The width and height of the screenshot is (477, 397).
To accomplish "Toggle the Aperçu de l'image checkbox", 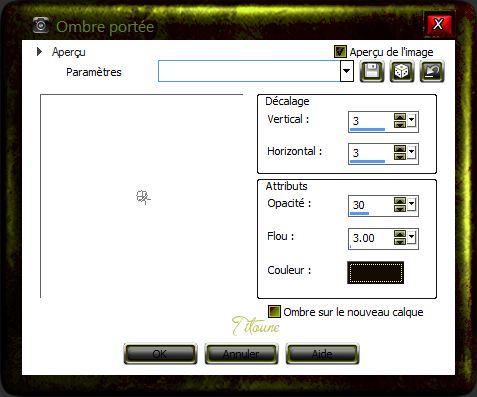I will click(340, 52).
